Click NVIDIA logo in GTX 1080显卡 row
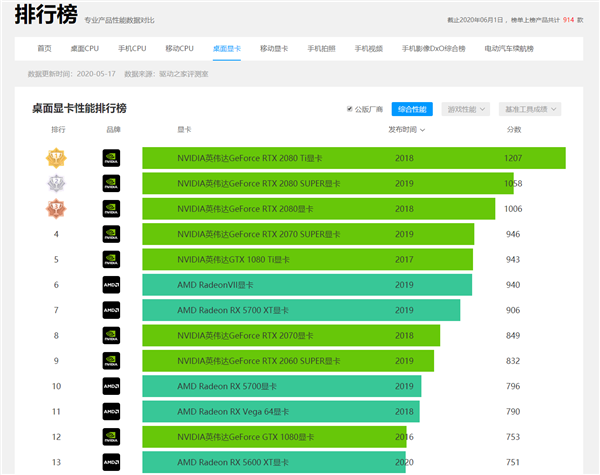Viewport: 600px width, 475px height. [x=111, y=437]
